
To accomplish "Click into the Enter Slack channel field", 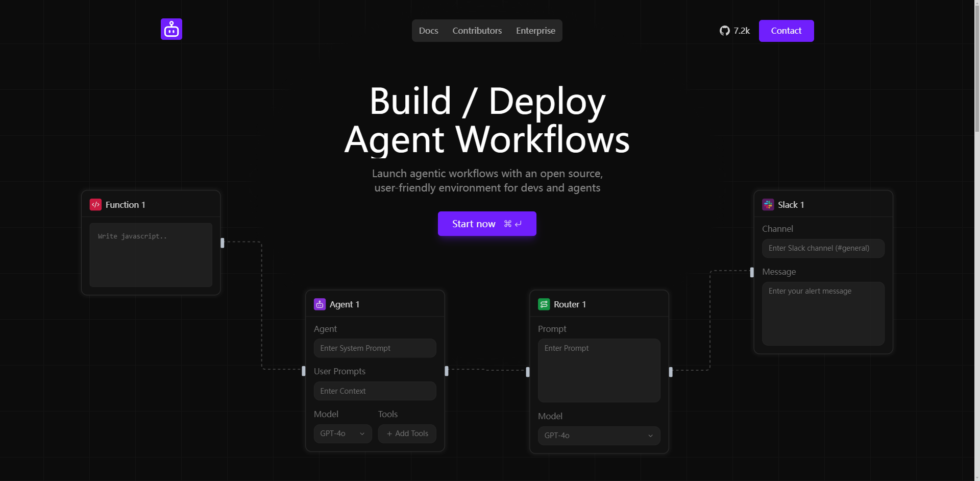I will tap(823, 248).
